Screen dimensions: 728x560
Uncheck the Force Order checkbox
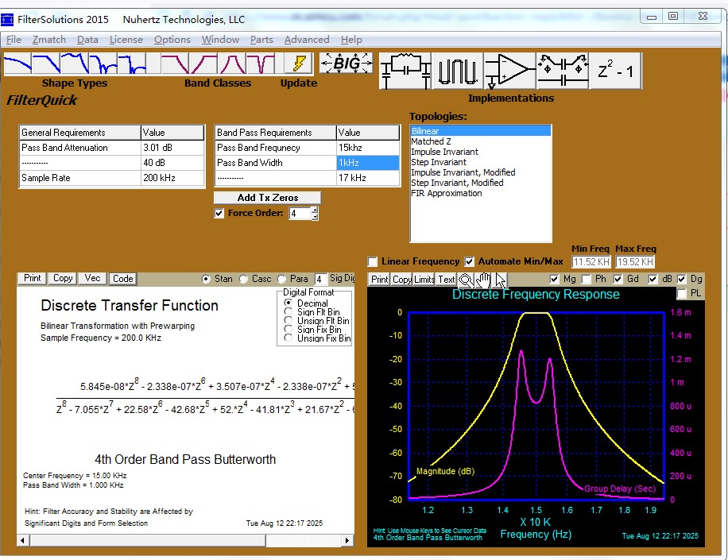point(219,214)
